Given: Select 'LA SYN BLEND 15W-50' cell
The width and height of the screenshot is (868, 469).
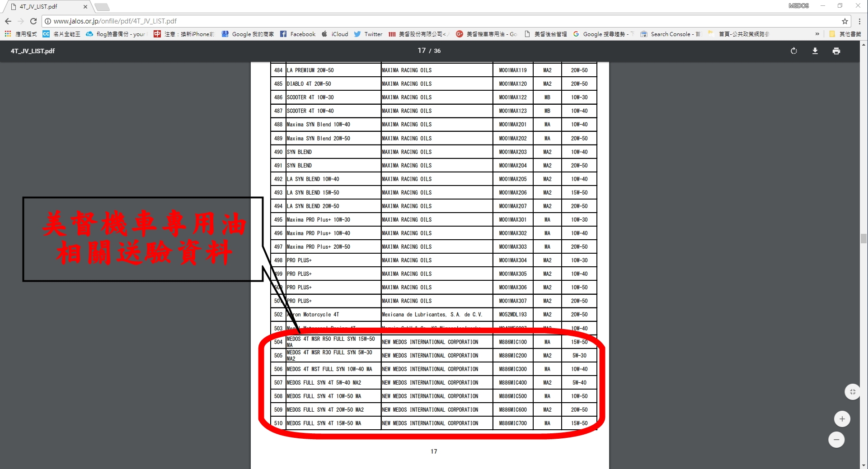Looking at the screenshot, I should click(333, 193).
